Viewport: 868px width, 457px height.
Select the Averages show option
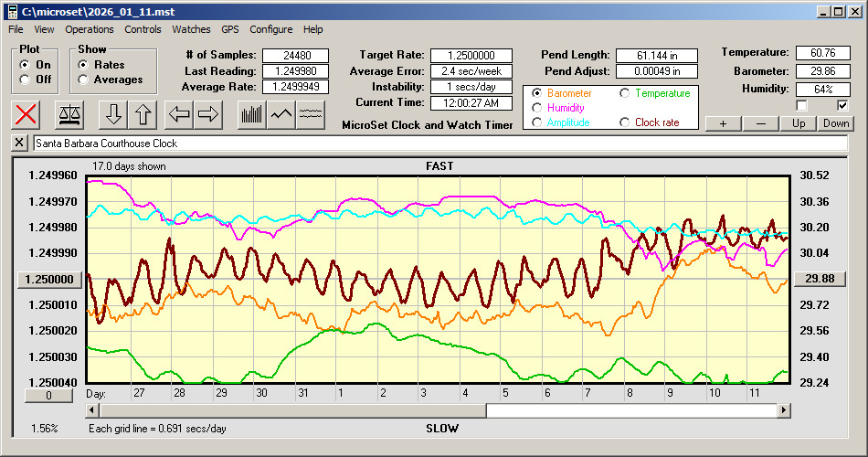[x=84, y=80]
